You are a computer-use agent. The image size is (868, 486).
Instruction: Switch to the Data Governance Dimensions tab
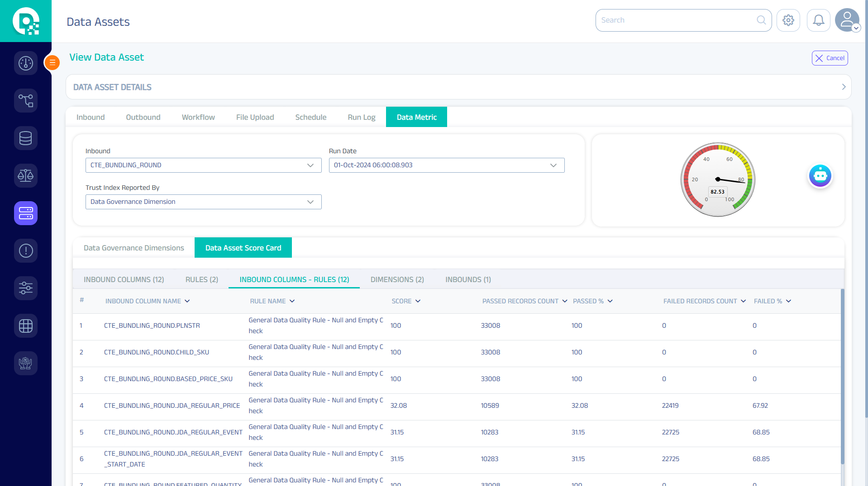pyautogui.click(x=134, y=248)
